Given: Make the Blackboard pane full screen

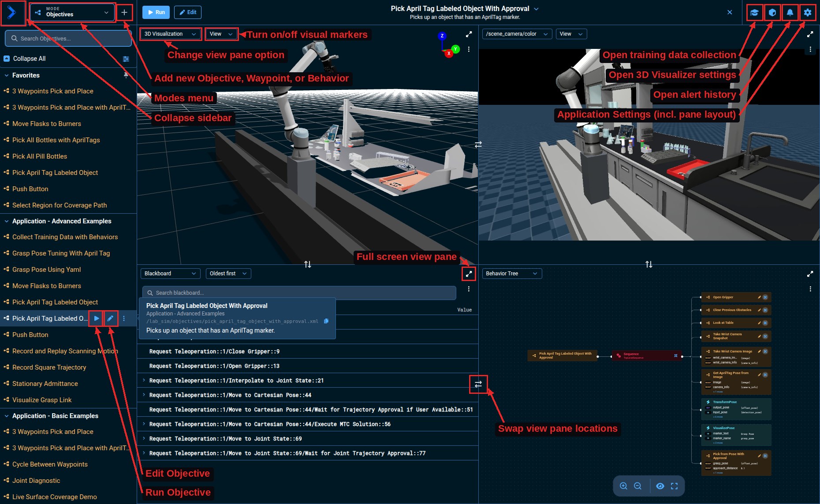Looking at the screenshot, I should coord(469,274).
